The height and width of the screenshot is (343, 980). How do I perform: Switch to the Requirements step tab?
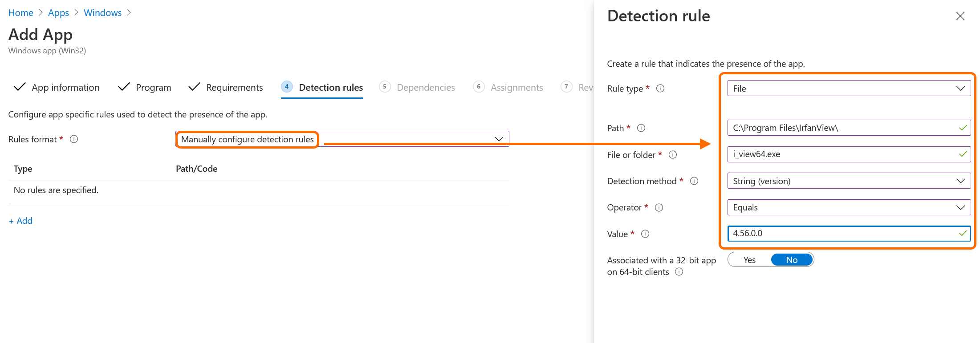tap(226, 88)
